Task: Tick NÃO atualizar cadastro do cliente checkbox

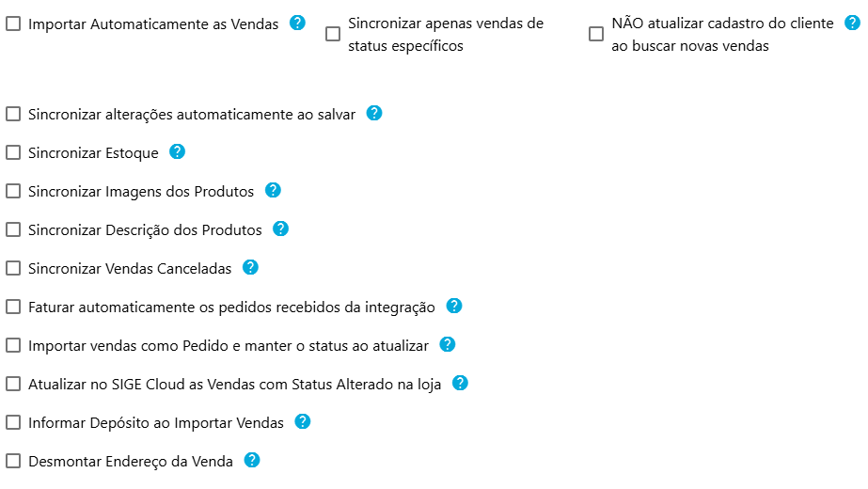Action: [596, 35]
